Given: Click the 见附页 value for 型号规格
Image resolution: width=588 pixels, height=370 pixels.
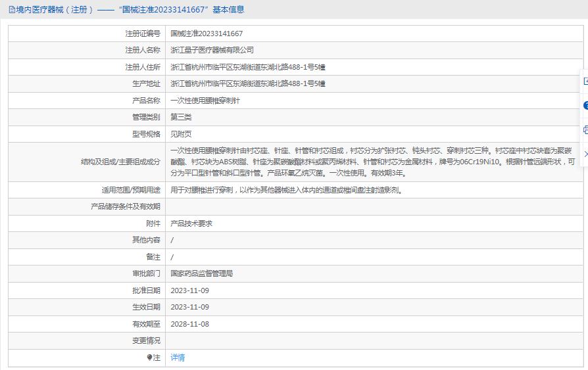Looking at the screenshot, I should click(181, 134).
